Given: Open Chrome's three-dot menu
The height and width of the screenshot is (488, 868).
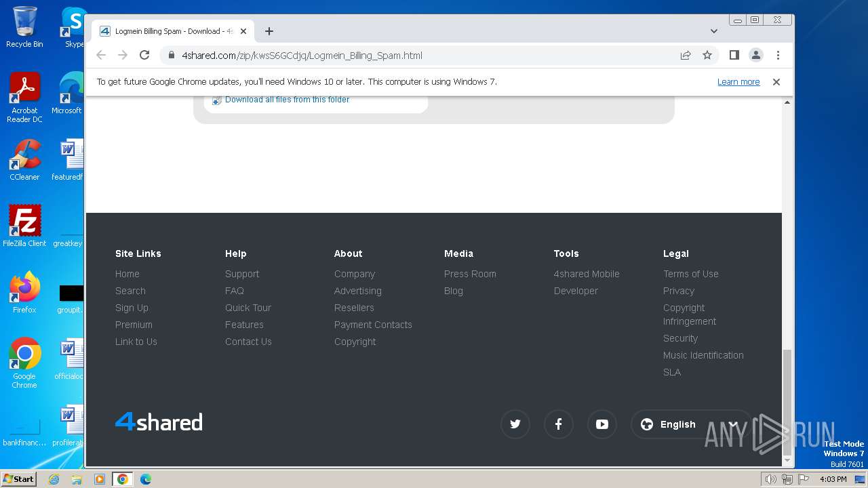Looking at the screenshot, I should [778, 55].
